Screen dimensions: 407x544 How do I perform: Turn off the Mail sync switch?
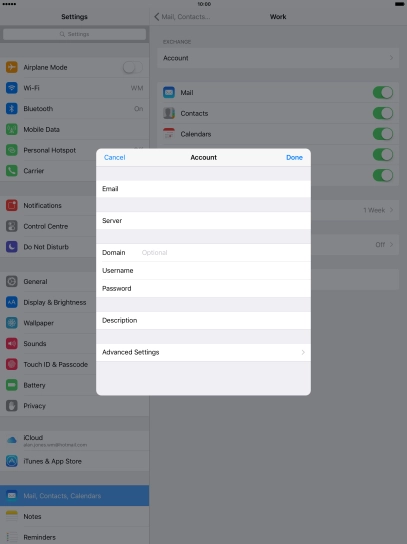[383, 93]
